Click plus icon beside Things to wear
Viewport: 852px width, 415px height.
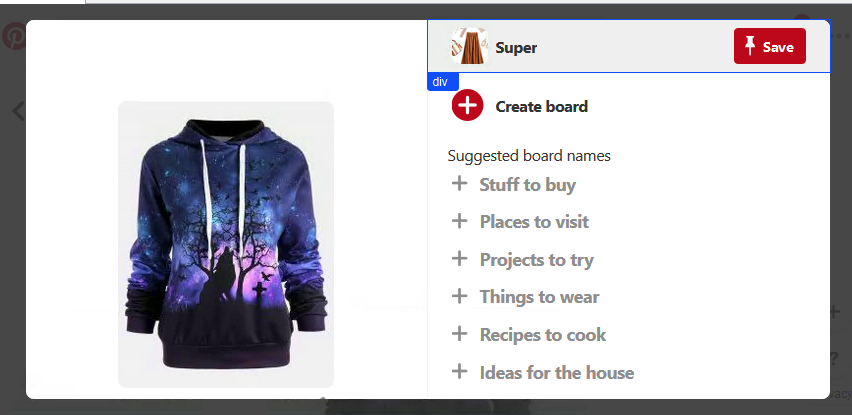point(460,296)
